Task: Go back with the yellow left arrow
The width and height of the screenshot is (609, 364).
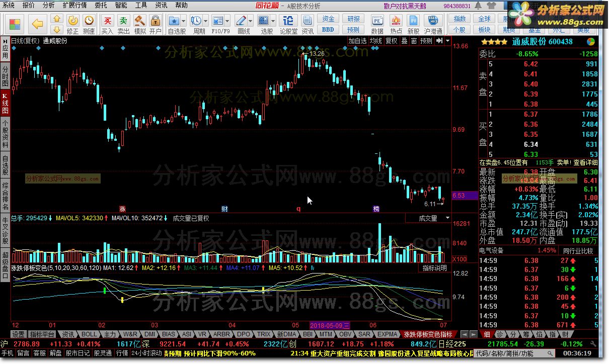Action: [38, 23]
